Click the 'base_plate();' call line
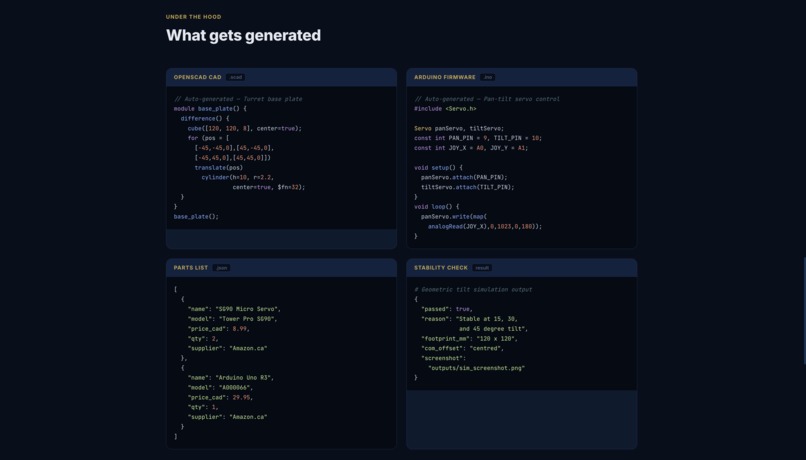806x460 pixels. [196, 216]
